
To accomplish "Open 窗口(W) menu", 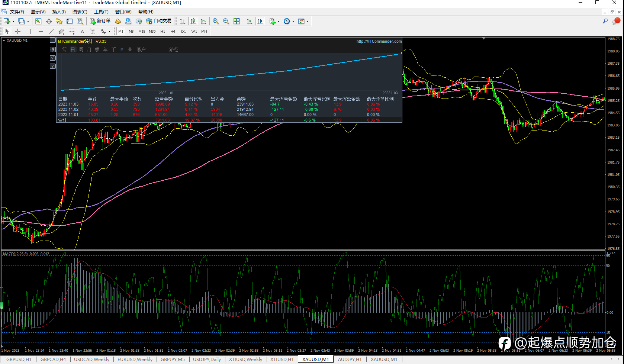I will [x=123, y=12].
